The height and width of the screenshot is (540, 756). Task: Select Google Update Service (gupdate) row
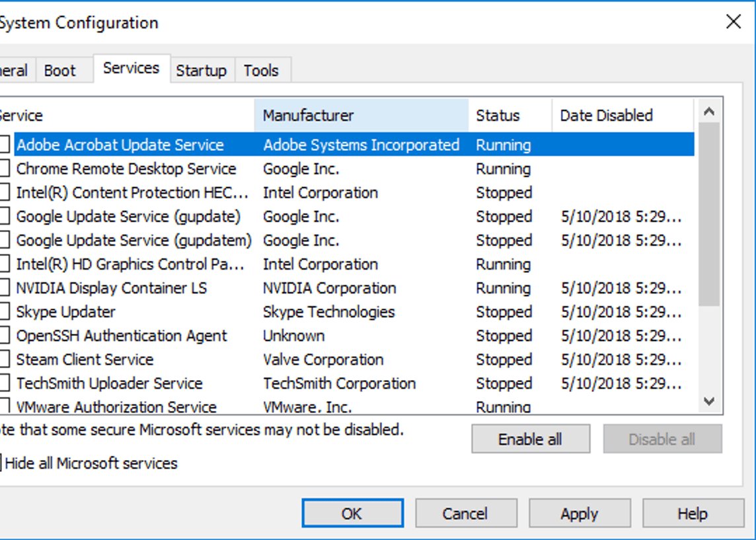pos(347,217)
